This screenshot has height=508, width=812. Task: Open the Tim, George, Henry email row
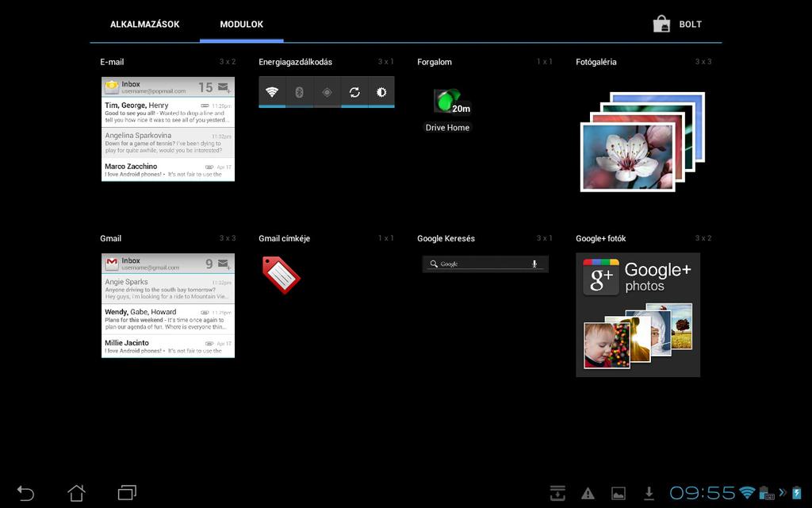(x=168, y=112)
